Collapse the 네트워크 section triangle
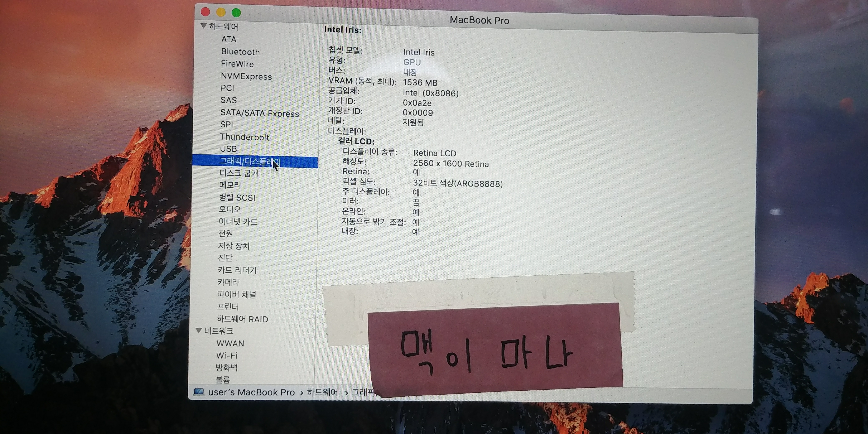Image resolution: width=868 pixels, height=434 pixels. tap(199, 331)
